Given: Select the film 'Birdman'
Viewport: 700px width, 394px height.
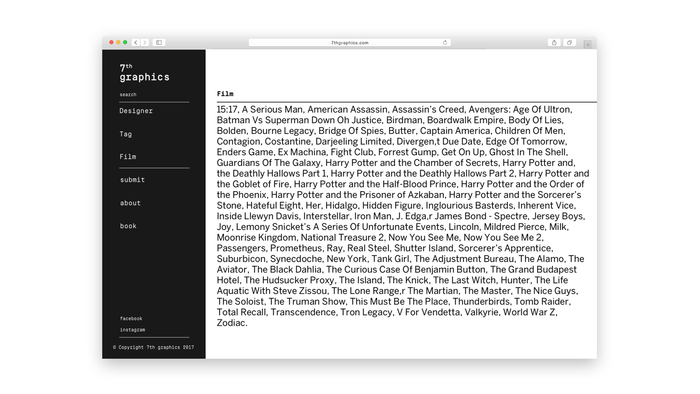Looking at the screenshot, I should [x=404, y=120].
